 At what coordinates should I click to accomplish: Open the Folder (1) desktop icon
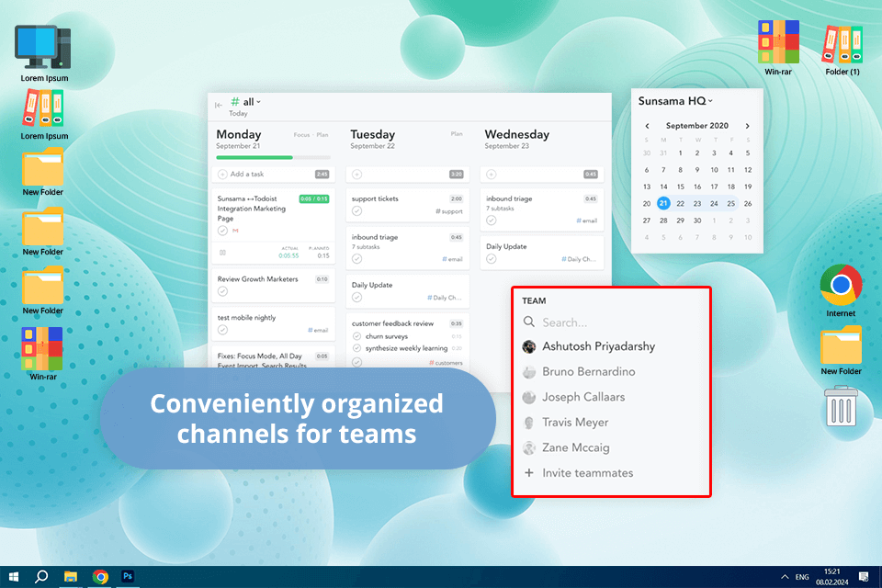842,50
